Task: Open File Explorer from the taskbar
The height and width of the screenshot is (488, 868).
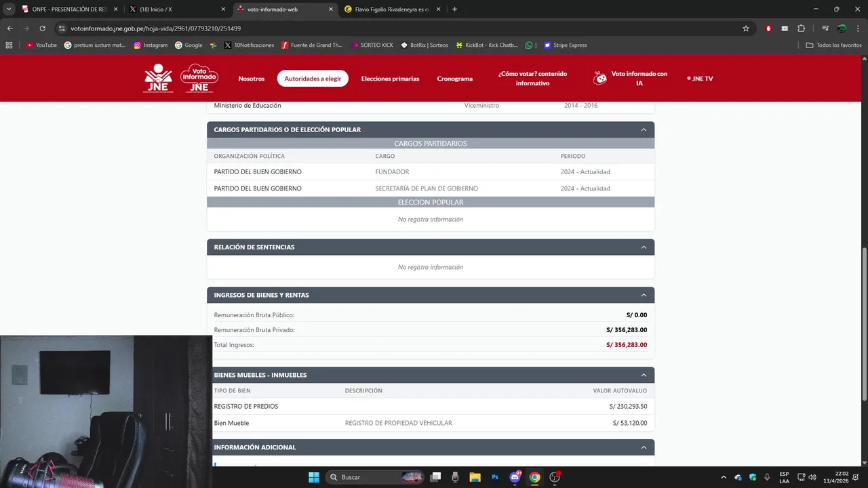Action: pyautogui.click(x=475, y=477)
